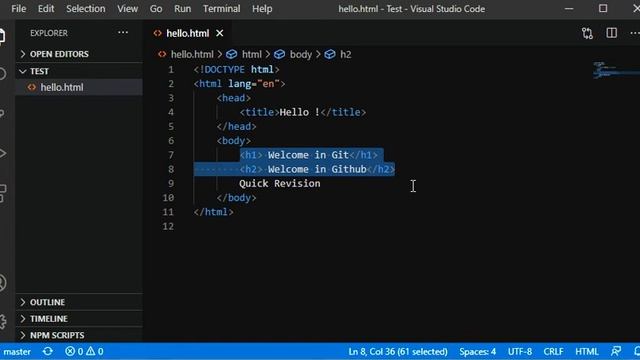
Task: Open the Source Control activity icon
Action: [x=2, y=113]
